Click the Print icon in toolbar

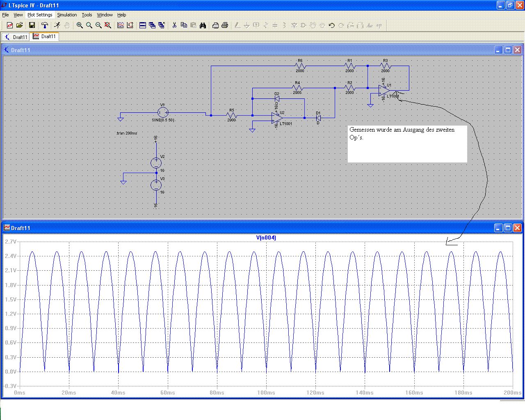point(225,25)
